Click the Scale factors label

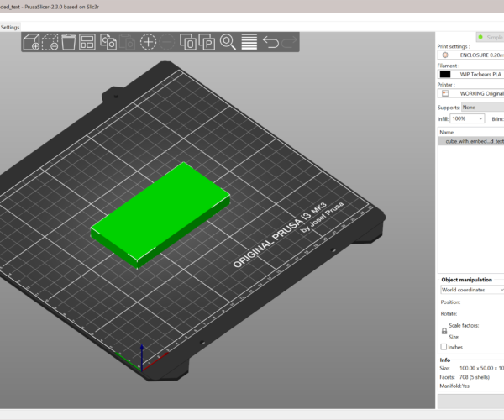[464, 326]
